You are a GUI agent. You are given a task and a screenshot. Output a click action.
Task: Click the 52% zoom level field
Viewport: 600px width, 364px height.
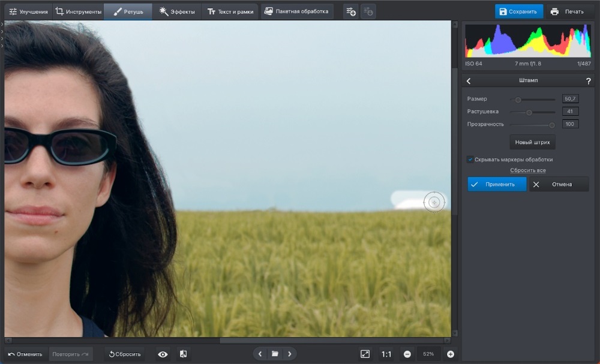428,354
